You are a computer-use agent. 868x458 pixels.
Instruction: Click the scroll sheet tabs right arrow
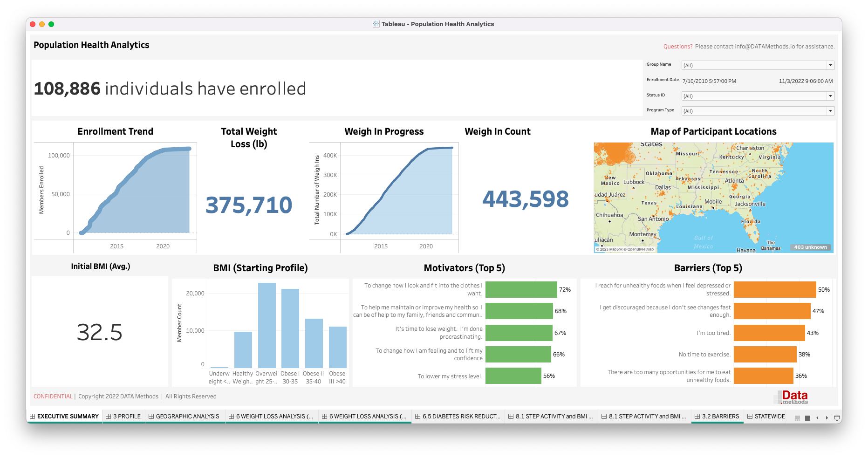827,417
